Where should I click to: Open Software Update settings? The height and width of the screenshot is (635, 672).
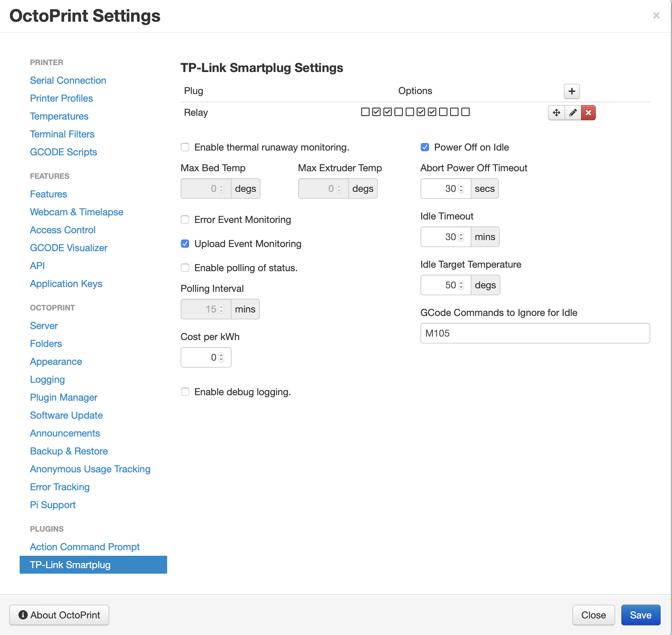pos(66,416)
